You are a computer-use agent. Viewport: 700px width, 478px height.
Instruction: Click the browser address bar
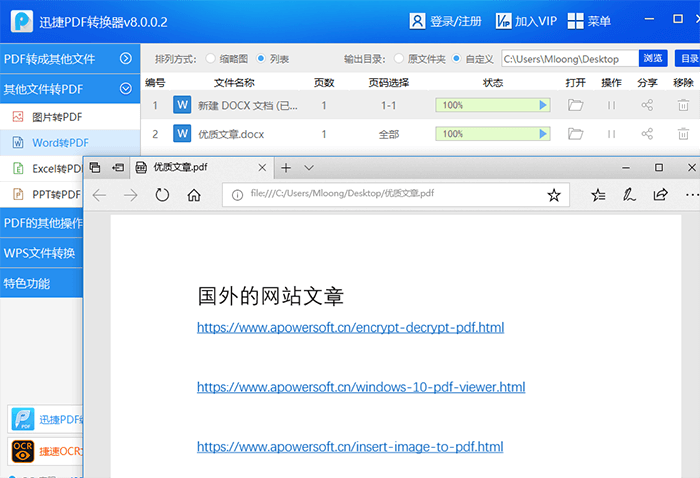(396, 195)
